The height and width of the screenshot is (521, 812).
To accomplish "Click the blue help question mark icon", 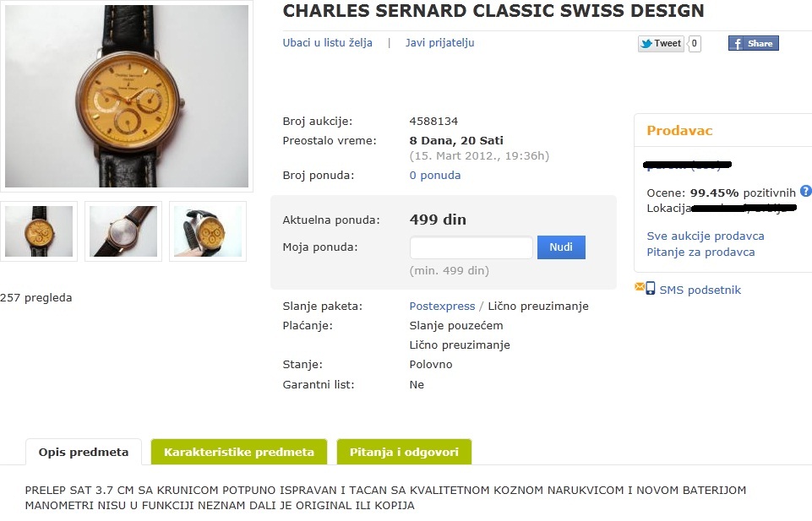I will coord(805,192).
